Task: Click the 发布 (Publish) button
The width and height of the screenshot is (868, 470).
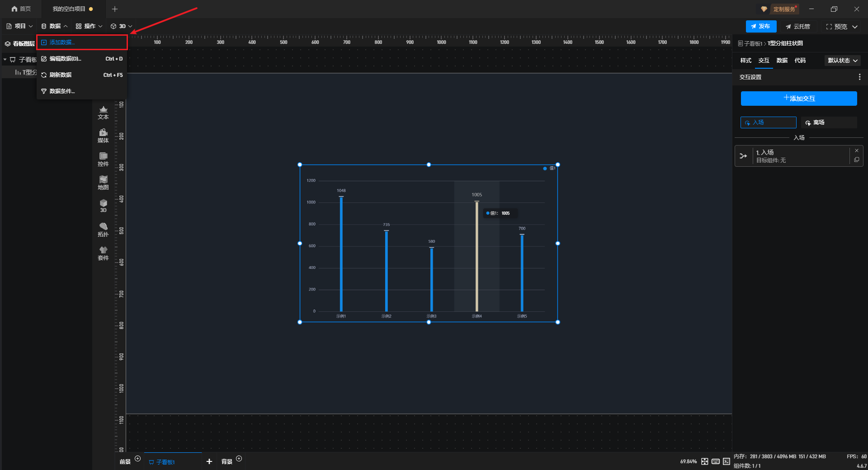Action: pos(761,27)
